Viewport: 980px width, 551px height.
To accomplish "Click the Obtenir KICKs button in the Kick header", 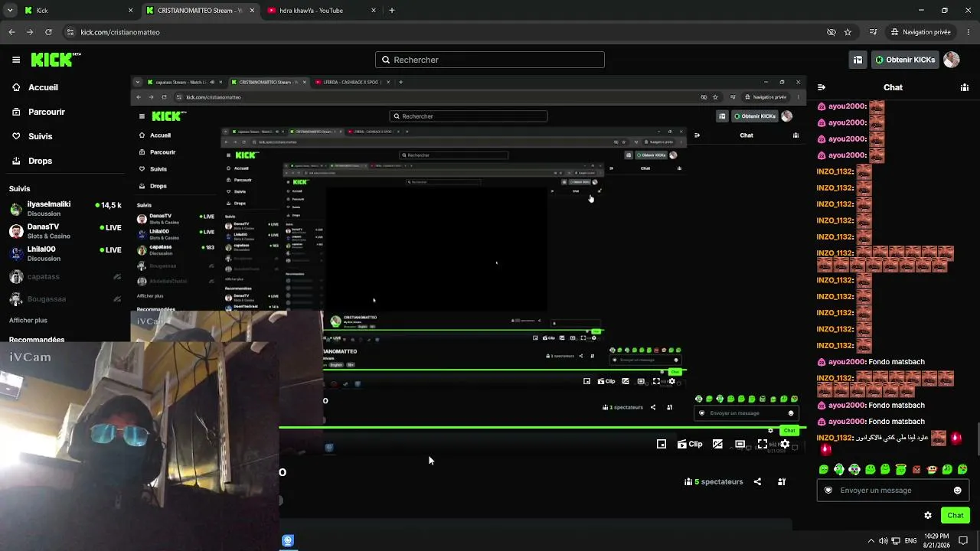I will pyautogui.click(x=905, y=60).
